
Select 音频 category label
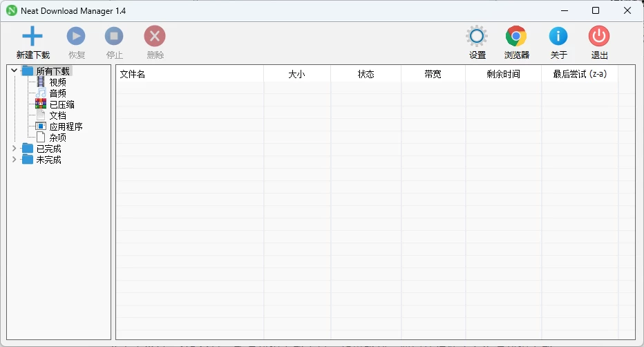[57, 93]
